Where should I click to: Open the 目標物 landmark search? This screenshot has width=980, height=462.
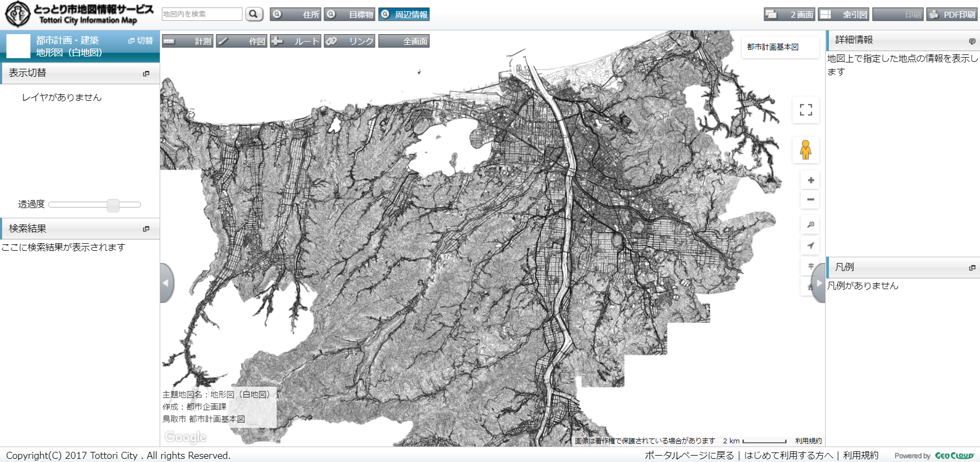349,14
